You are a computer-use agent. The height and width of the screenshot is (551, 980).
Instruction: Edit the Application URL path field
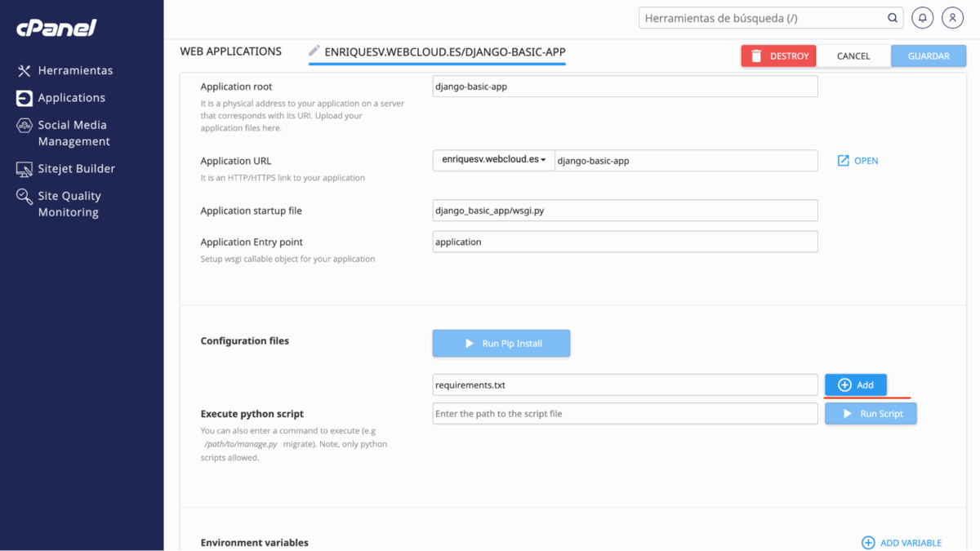(686, 161)
